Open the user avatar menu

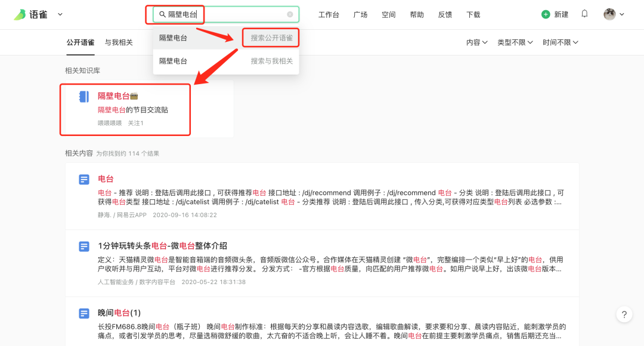point(609,14)
